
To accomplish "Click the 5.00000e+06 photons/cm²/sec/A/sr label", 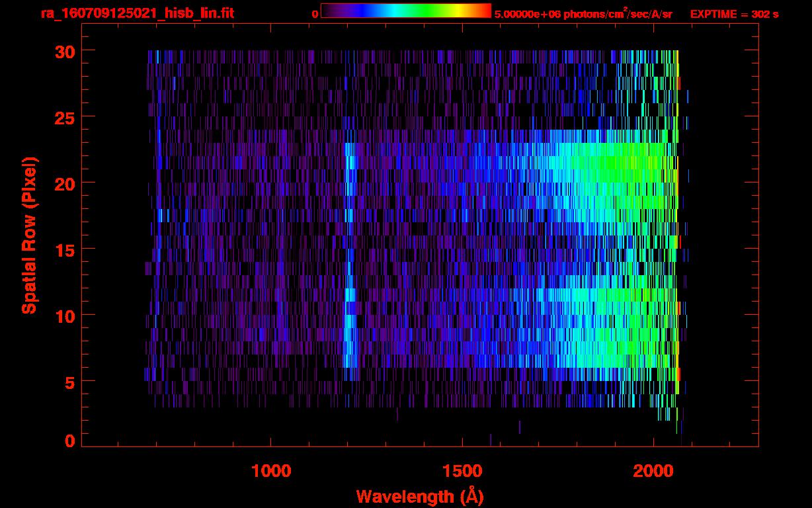I will 583,14.
